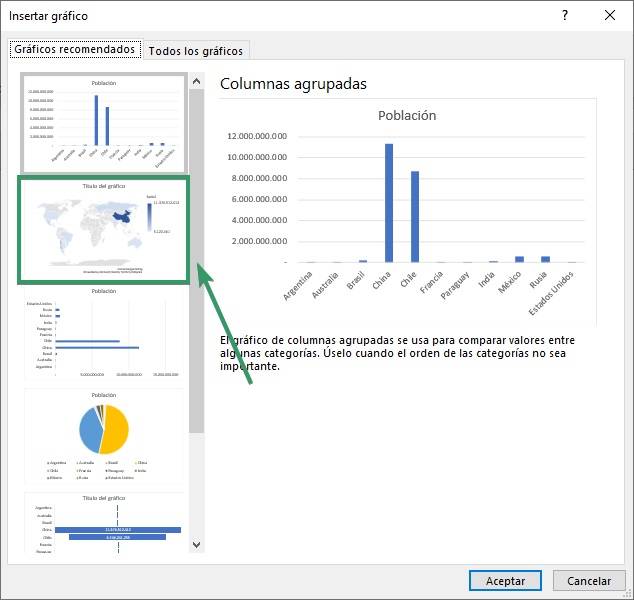Click the México axis label in preview
The height and width of the screenshot is (600, 634).
pos(511,282)
